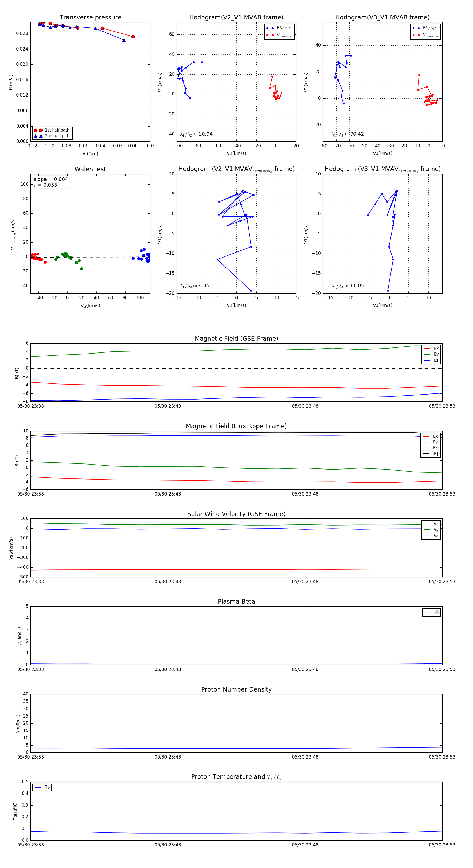Click 'Magnetic Field (Flux Rope Frame)' title
Viewport: 473px width, 868px height.
(x=236, y=426)
